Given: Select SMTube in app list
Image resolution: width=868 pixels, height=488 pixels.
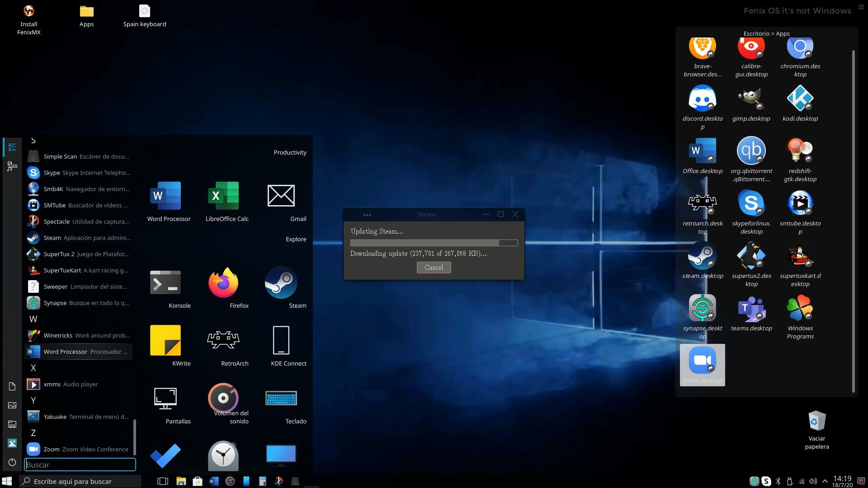Looking at the screenshot, I should [78, 205].
